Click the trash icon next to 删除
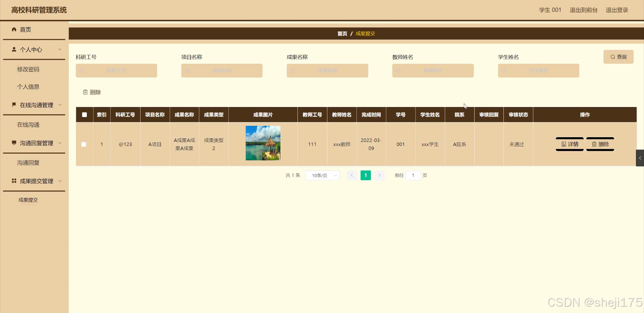The width and height of the screenshot is (644, 313). 85,92
